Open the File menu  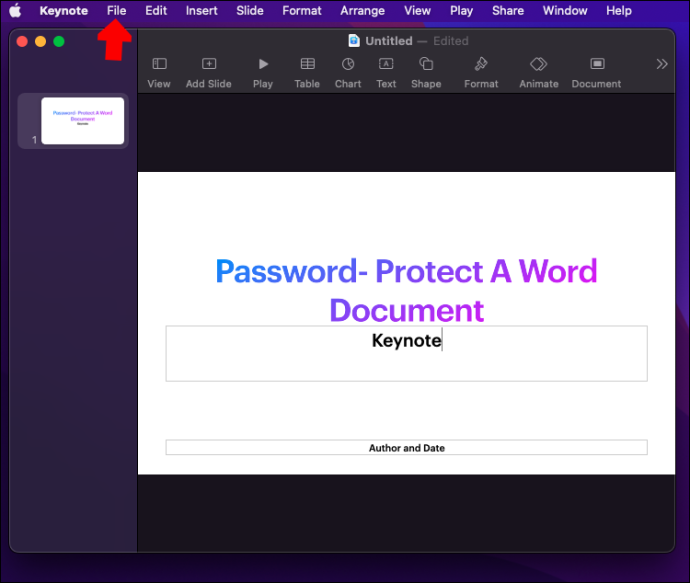coord(117,11)
